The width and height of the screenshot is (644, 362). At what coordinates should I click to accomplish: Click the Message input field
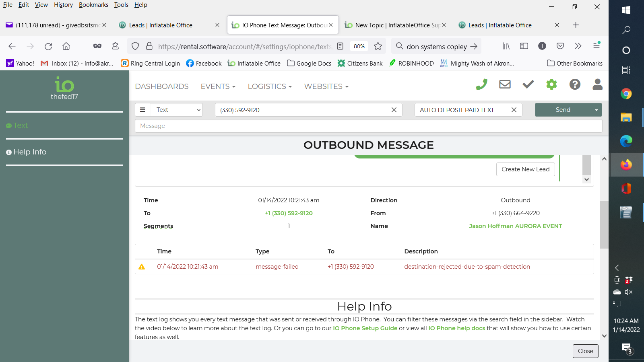[368, 126]
